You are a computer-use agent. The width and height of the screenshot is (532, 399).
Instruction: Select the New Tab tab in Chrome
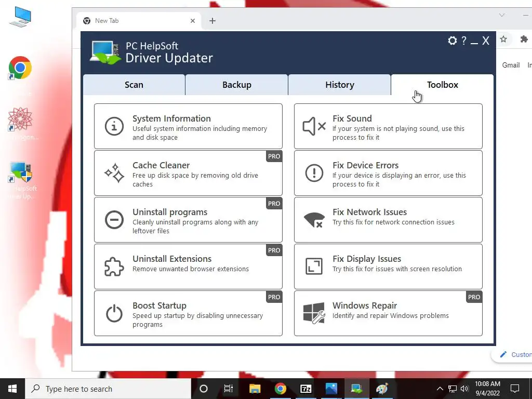(x=139, y=21)
